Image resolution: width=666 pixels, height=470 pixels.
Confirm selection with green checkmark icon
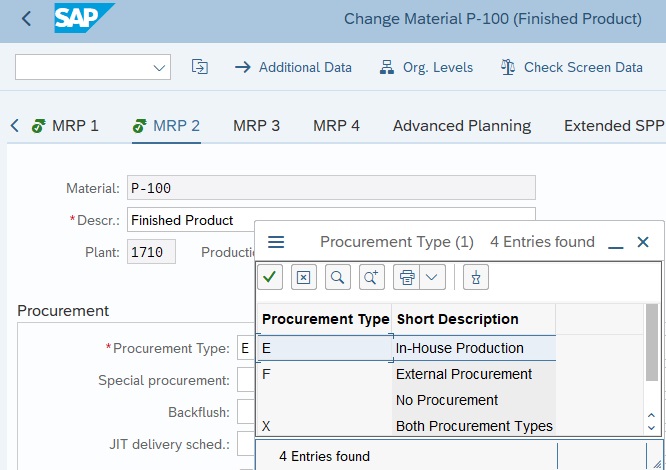click(271, 277)
